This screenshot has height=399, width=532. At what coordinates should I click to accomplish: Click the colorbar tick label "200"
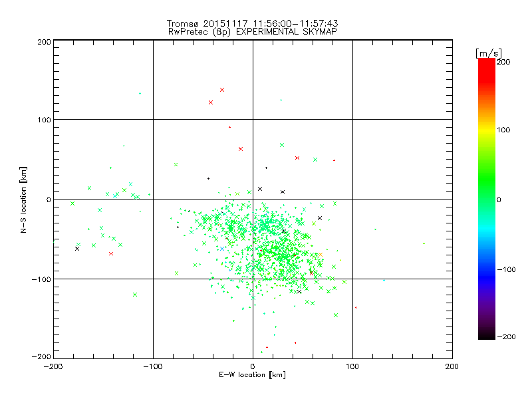point(503,62)
